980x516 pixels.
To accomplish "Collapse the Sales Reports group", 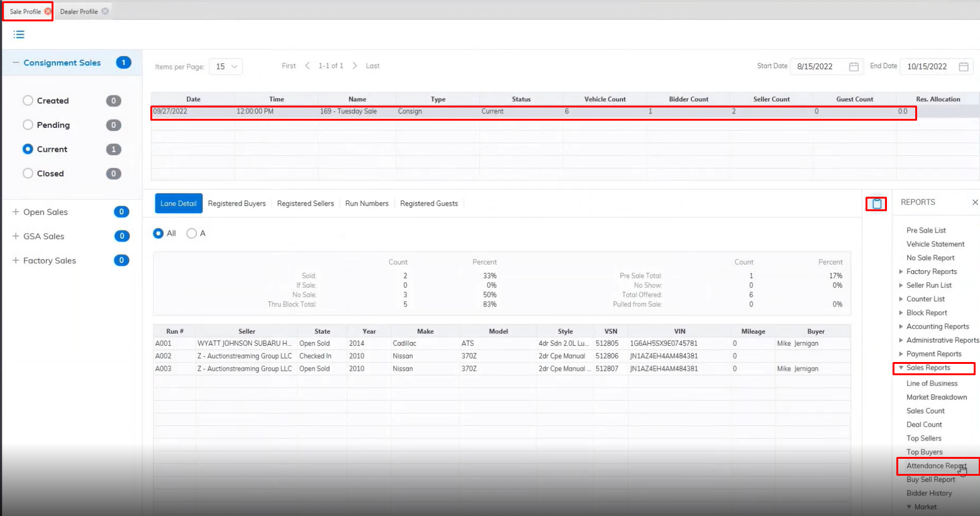I will click(x=901, y=368).
